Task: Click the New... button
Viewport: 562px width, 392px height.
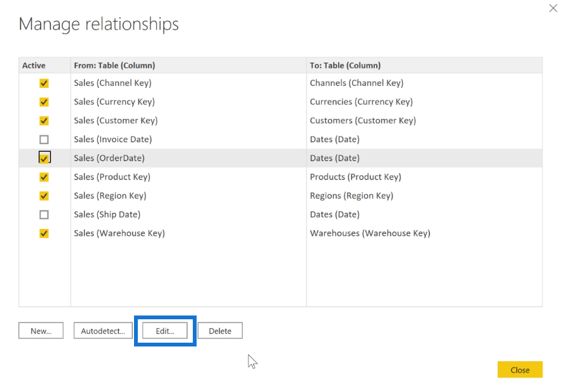Action: click(41, 331)
